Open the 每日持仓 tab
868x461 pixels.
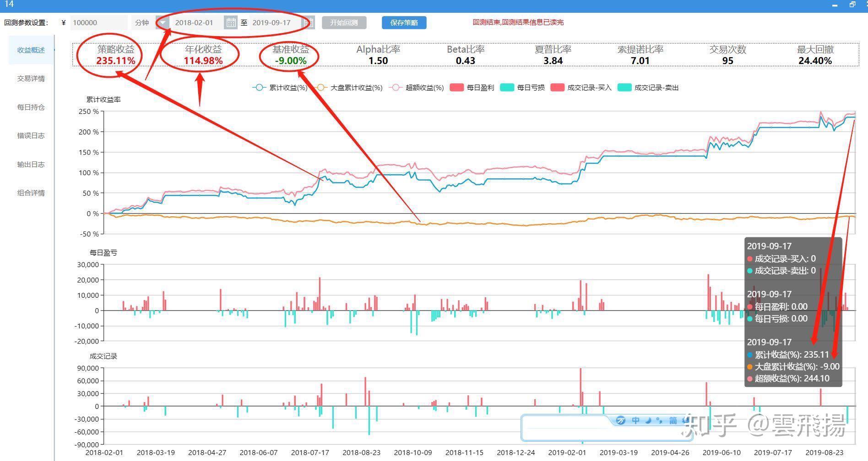tap(31, 107)
